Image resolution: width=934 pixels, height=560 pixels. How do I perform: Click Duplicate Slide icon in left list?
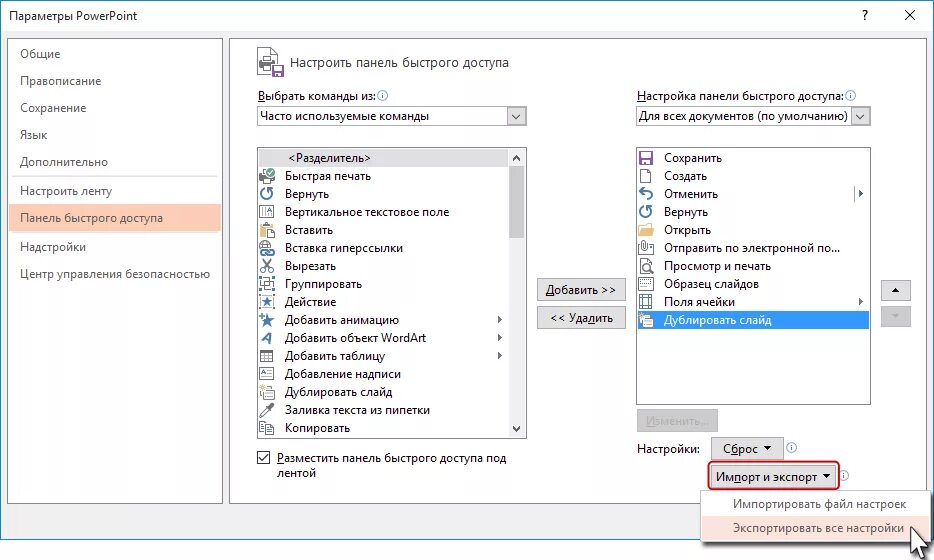pos(266,392)
